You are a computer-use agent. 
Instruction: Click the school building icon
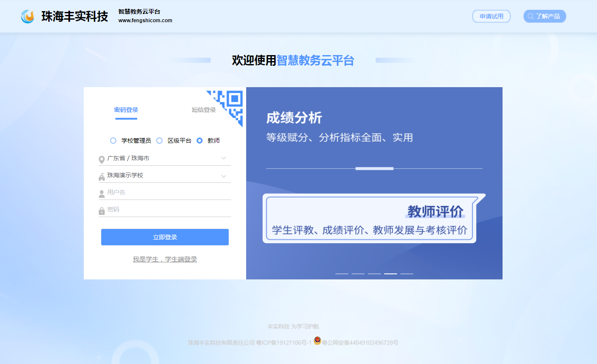(x=102, y=176)
